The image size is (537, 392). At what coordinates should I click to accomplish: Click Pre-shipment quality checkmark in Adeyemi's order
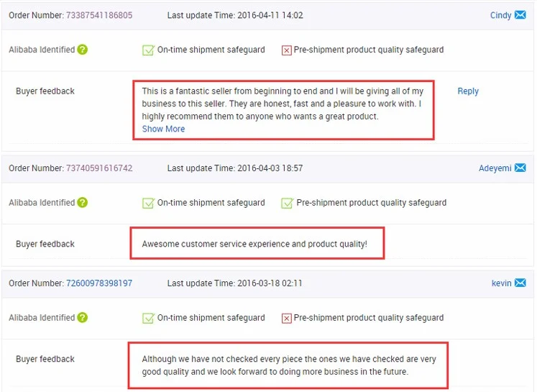pos(287,203)
